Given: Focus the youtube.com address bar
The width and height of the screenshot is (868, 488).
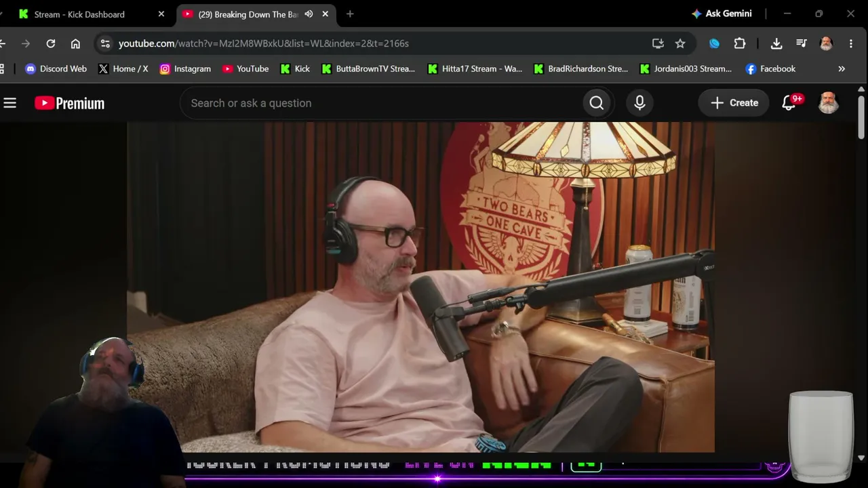Looking at the screenshot, I should point(380,43).
